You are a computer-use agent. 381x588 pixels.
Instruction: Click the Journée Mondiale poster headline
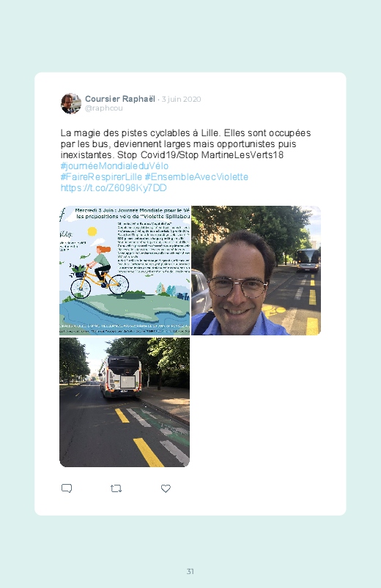[x=132, y=213]
